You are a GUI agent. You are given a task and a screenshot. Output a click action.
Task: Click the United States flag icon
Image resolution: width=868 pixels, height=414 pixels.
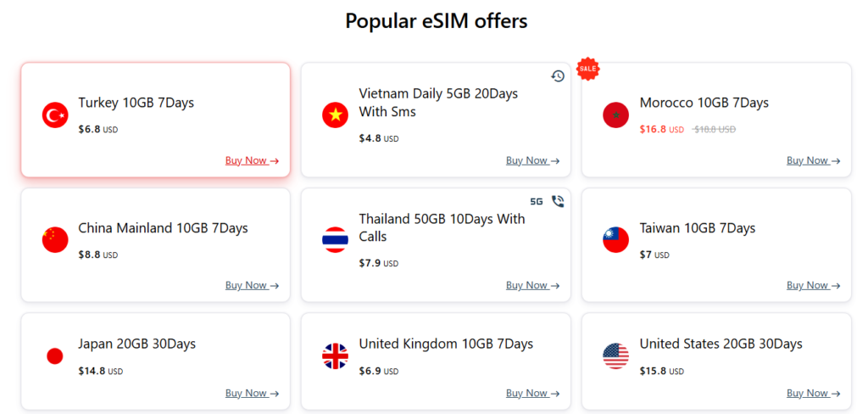click(x=616, y=356)
